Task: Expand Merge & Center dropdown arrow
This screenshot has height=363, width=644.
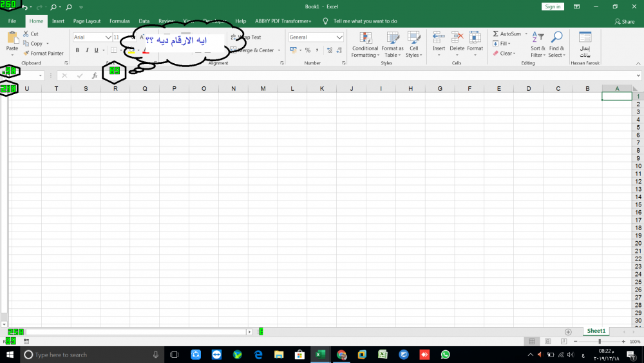Action: (x=279, y=50)
